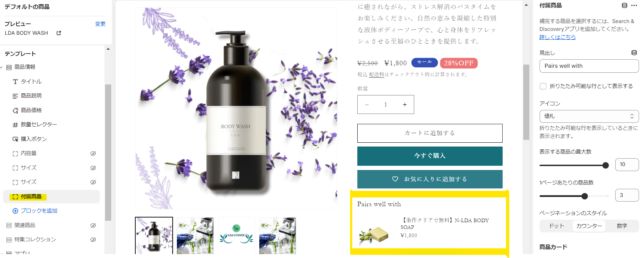Enable 折りたたみ可能な行として表示する checkbox
Viewport: 644px width, 258px height.
[543, 86]
